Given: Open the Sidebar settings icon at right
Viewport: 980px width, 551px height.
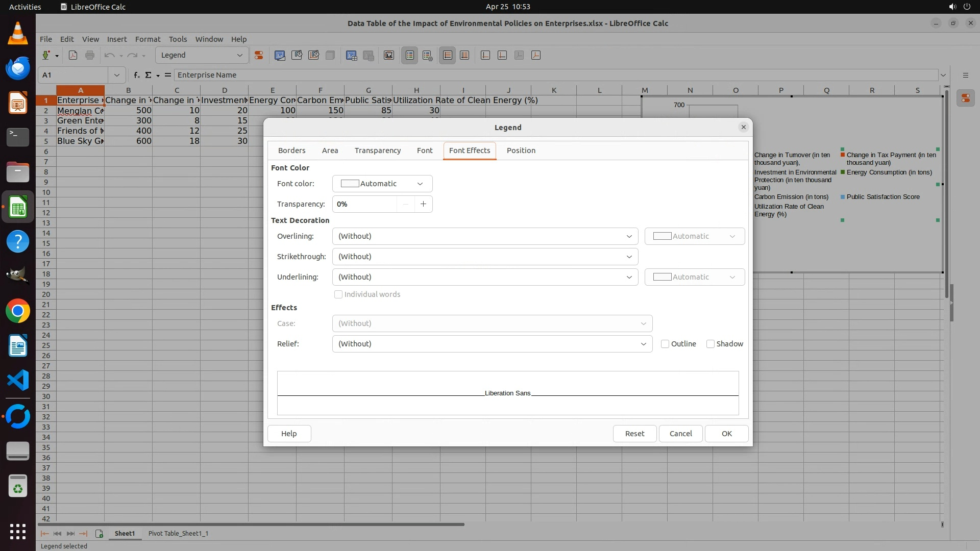Looking at the screenshot, I should (965, 75).
